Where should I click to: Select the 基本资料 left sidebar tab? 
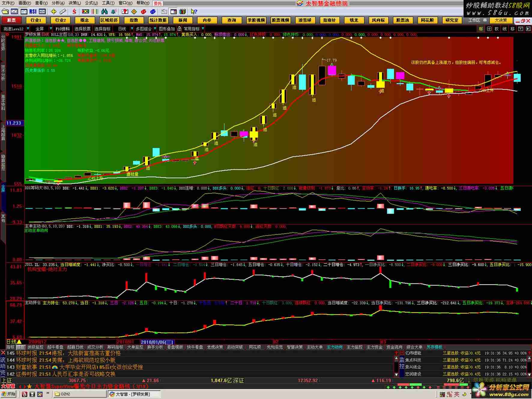(3, 102)
